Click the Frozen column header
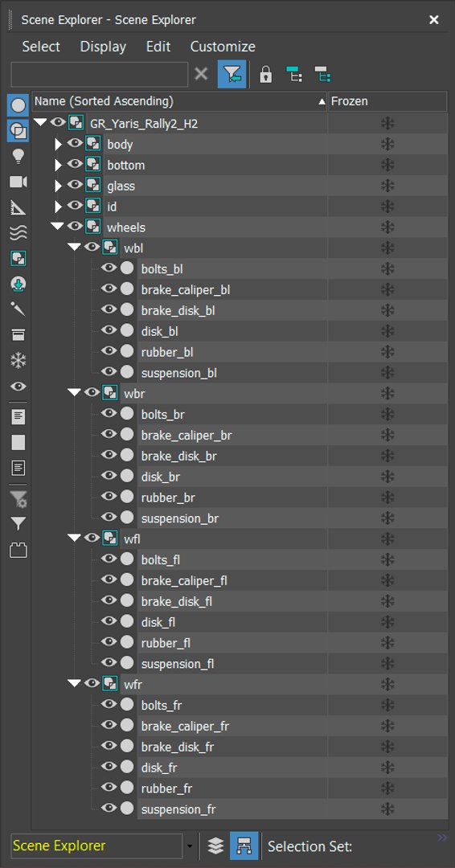This screenshot has width=455, height=868. coord(387,101)
